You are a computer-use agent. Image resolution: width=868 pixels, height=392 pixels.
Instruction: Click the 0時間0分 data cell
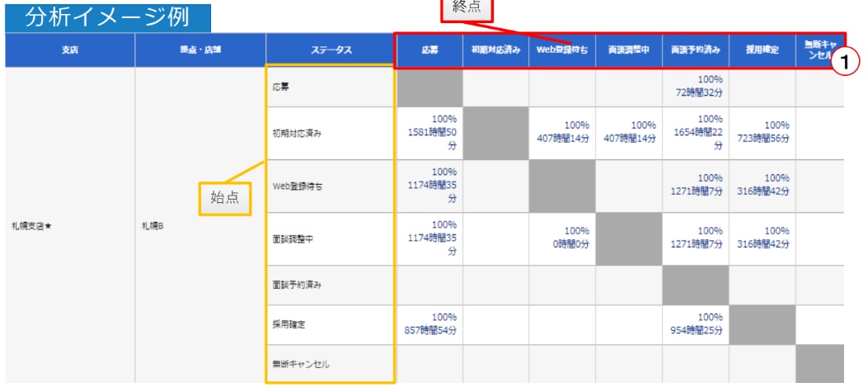pyautogui.click(x=561, y=239)
